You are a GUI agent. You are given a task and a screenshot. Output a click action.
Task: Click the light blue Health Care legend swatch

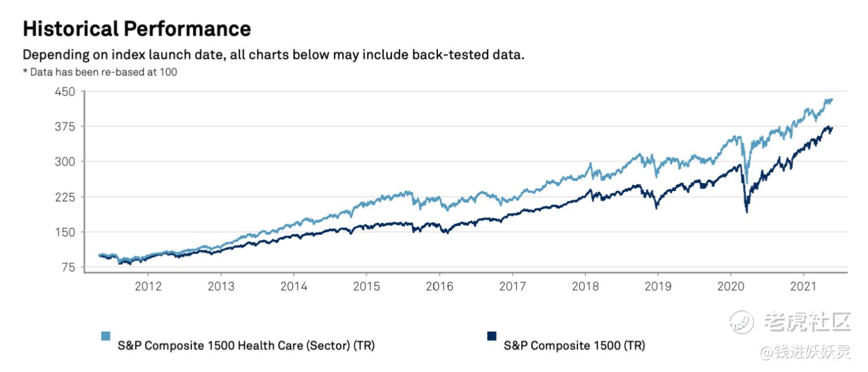tap(106, 336)
